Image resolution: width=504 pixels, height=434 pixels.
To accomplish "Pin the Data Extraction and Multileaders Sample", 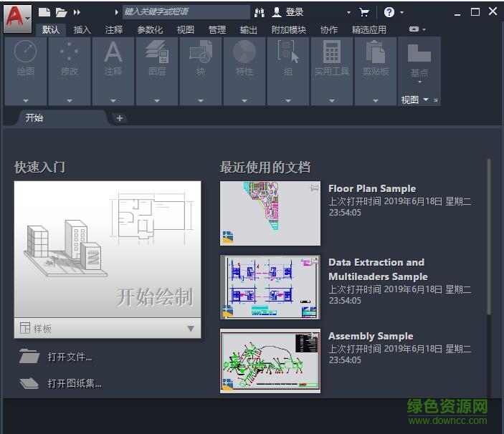I will point(314,262).
